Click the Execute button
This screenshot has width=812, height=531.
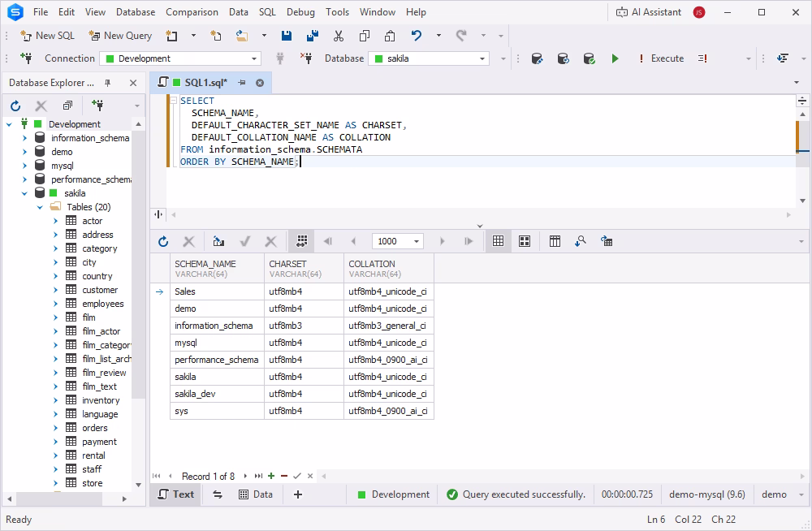(x=661, y=58)
